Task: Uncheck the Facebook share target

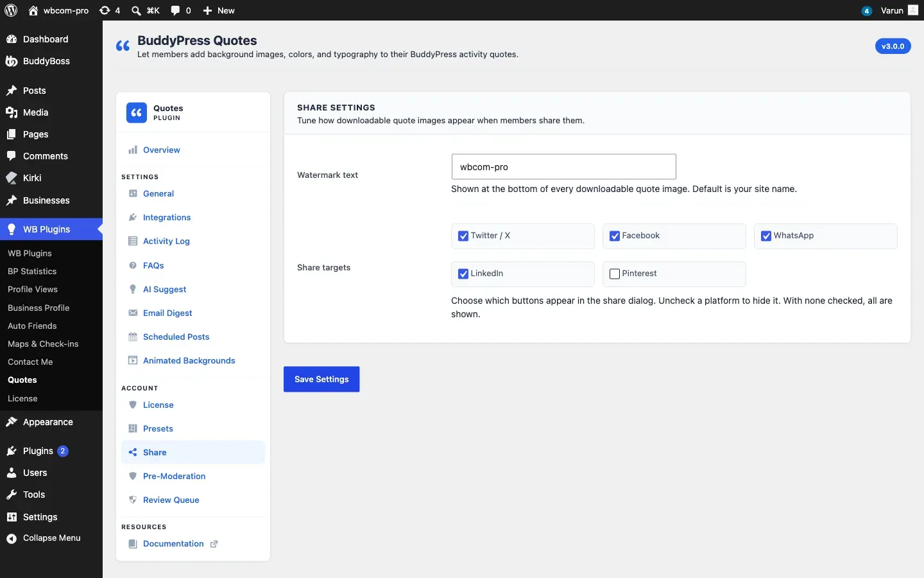Action: 615,236
